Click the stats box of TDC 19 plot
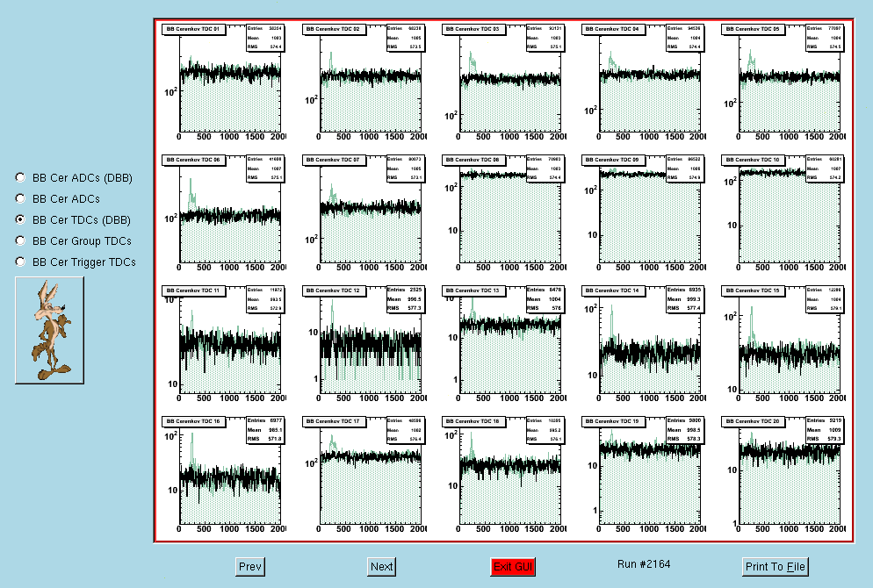 click(x=686, y=430)
